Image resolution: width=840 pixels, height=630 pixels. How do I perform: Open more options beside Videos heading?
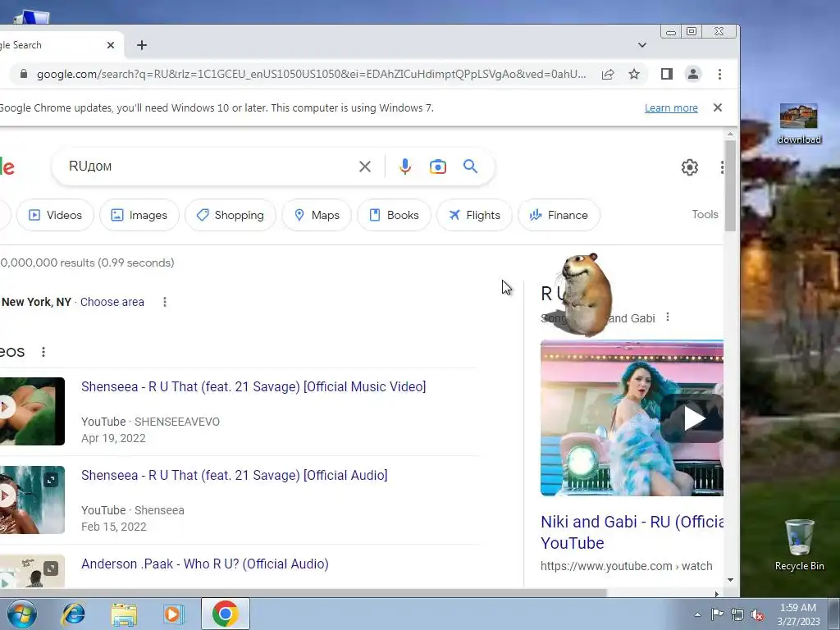click(x=43, y=352)
